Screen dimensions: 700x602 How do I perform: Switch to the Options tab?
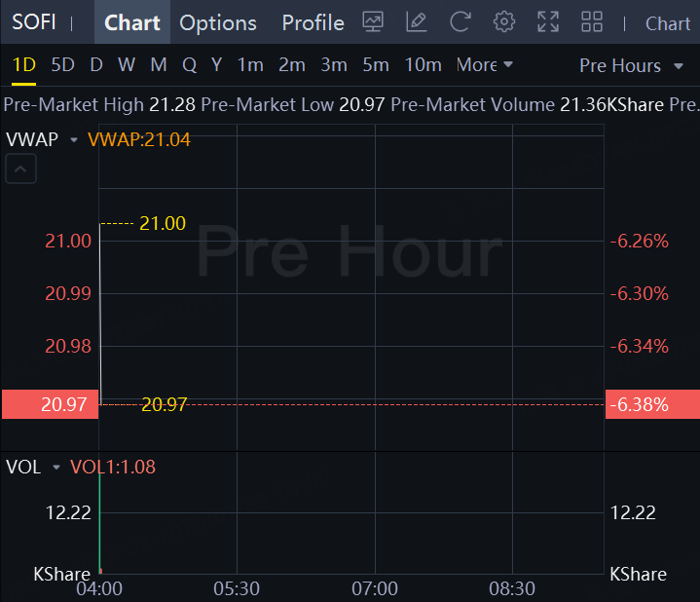[218, 22]
